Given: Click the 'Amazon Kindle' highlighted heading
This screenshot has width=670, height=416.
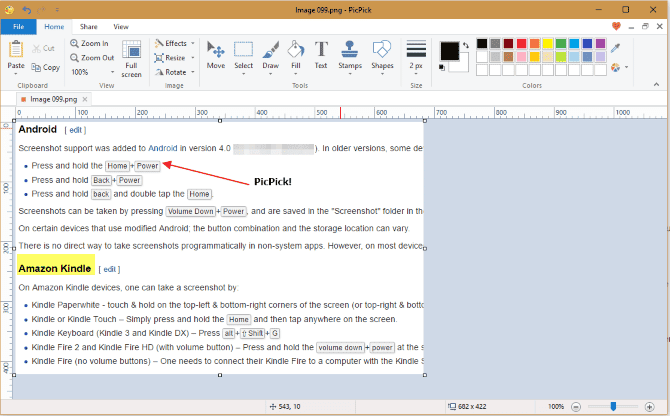Looking at the screenshot, I should coord(55,268).
